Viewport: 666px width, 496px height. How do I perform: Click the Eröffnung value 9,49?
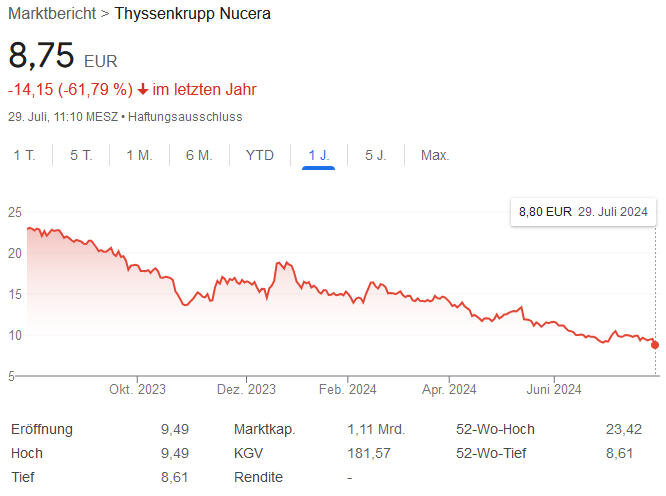click(x=175, y=429)
